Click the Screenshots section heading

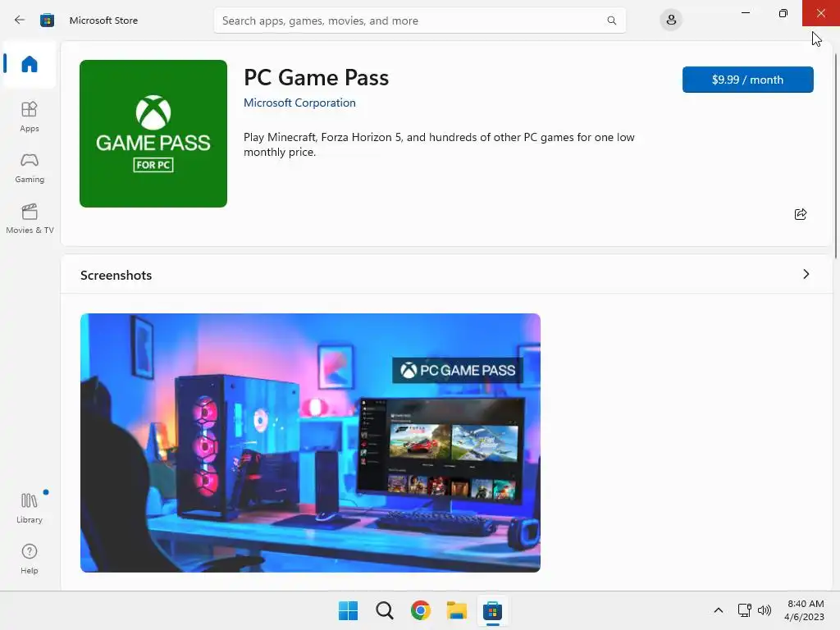[116, 276]
